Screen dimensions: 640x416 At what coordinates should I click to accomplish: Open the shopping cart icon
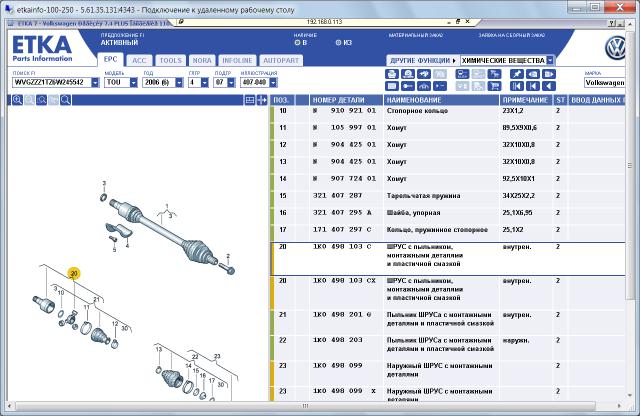[495, 86]
